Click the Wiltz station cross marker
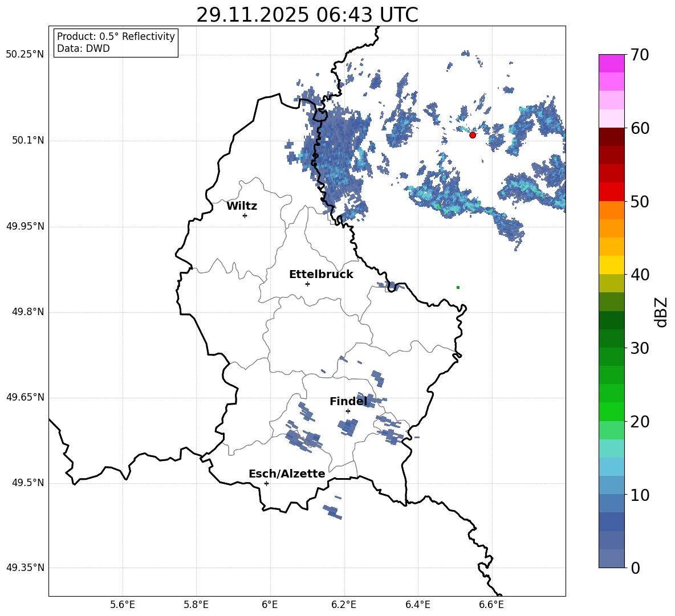The width and height of the screenshot is (675, 616). [245, 215]
